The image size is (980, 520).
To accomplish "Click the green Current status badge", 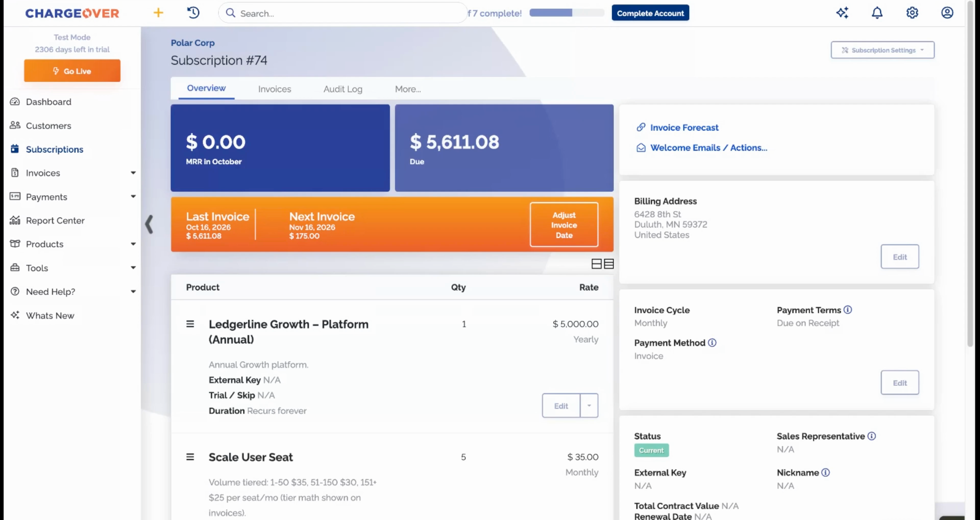I will [x=651, y=450].
